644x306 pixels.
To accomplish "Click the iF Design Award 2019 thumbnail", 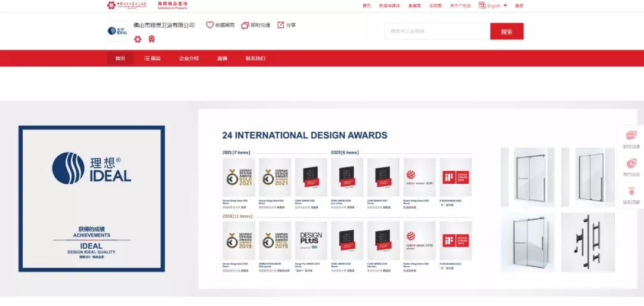I will 456,241.
